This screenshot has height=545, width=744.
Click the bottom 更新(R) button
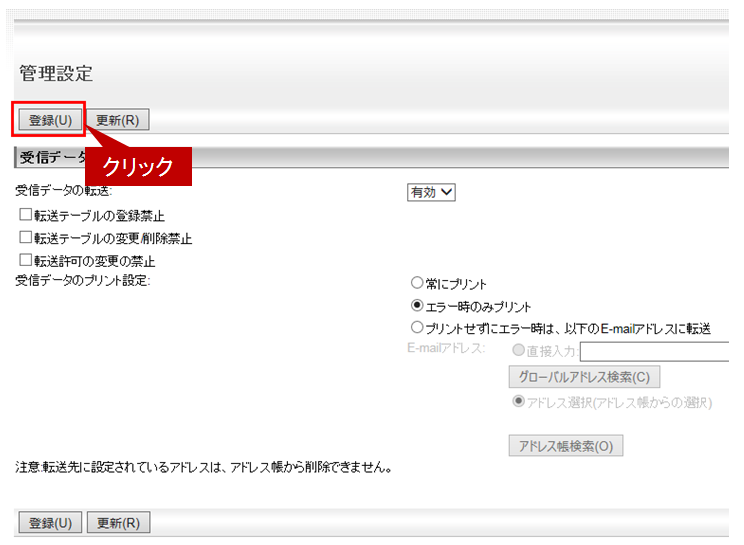point(117,523)
